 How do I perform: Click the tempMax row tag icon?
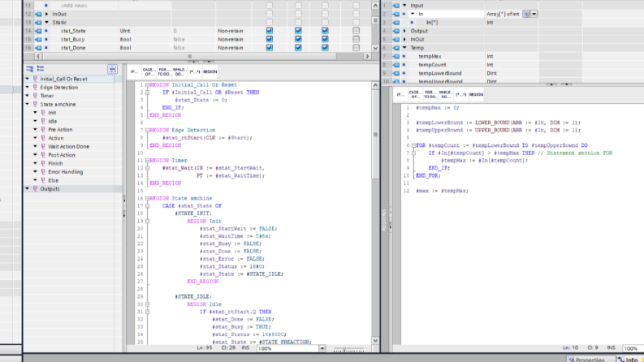(396, 56)
